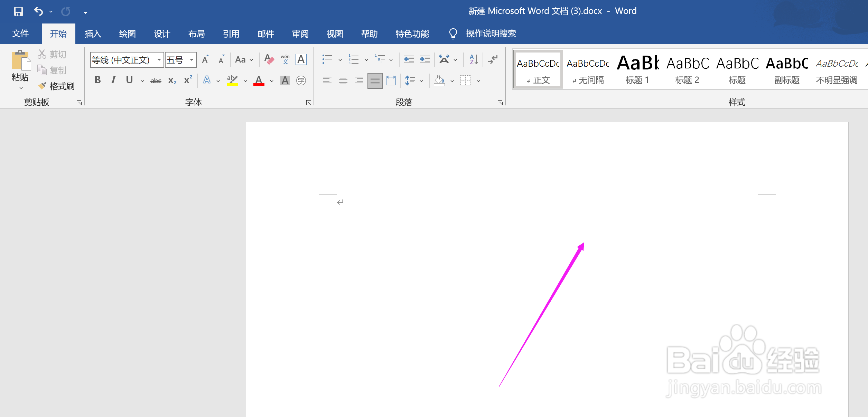The width and height of the screenshot is (868, 417).
Task: Open the font size dropdown
Action: coord(192,60)
